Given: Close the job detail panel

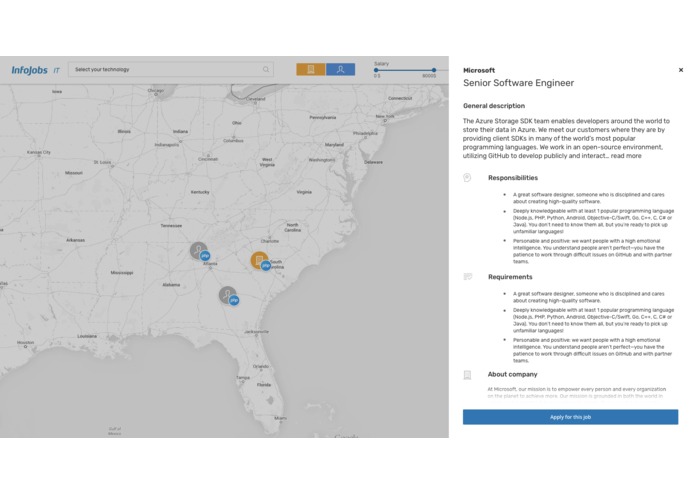Looking at the screenshot, I should 681,70.
